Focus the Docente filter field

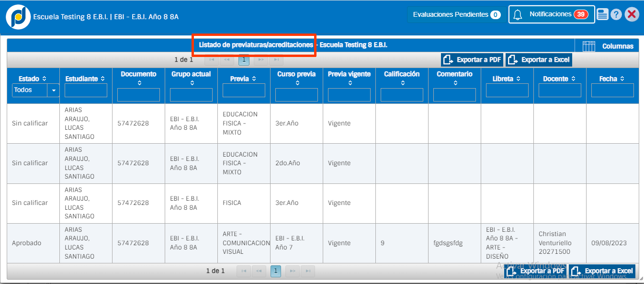pos(560,90)
